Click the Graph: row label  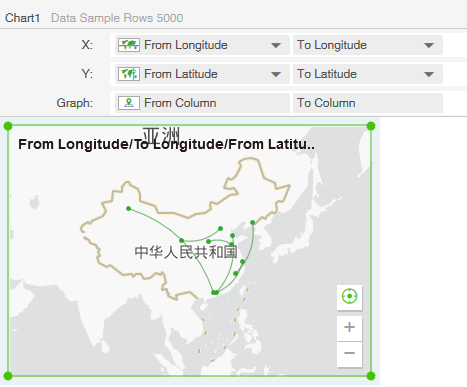point(75,103)
